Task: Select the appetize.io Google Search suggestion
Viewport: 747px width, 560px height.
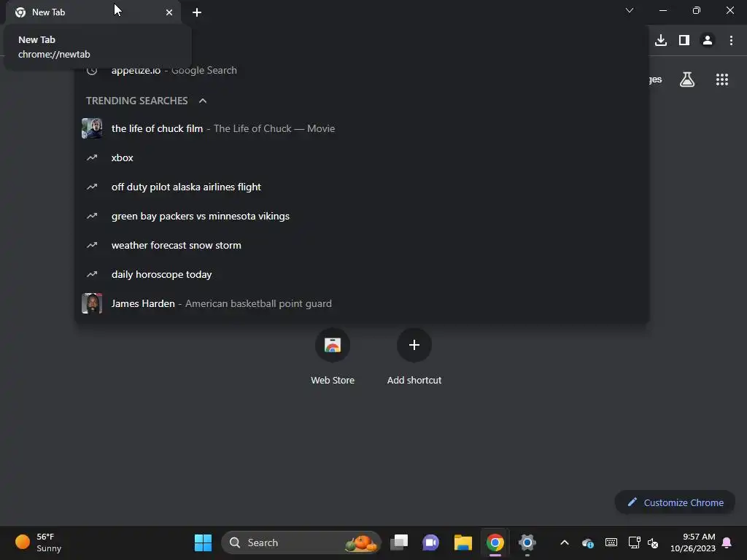Action: point(362,71)
